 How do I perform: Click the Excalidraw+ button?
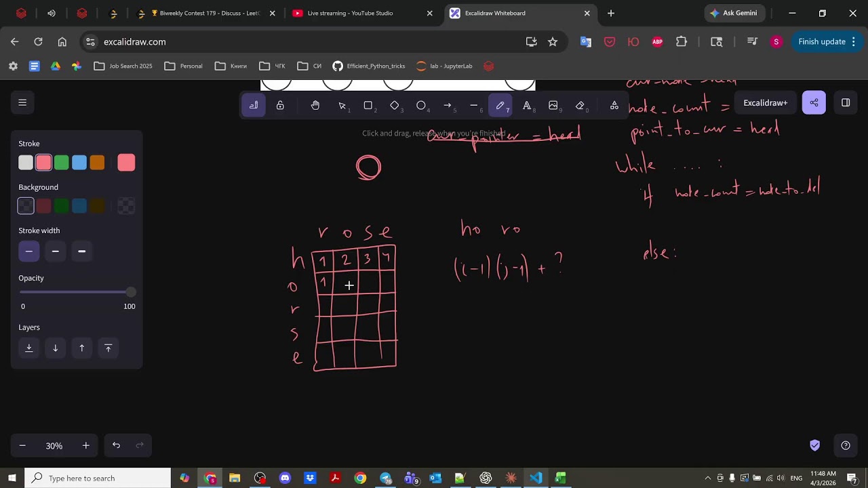766,102
